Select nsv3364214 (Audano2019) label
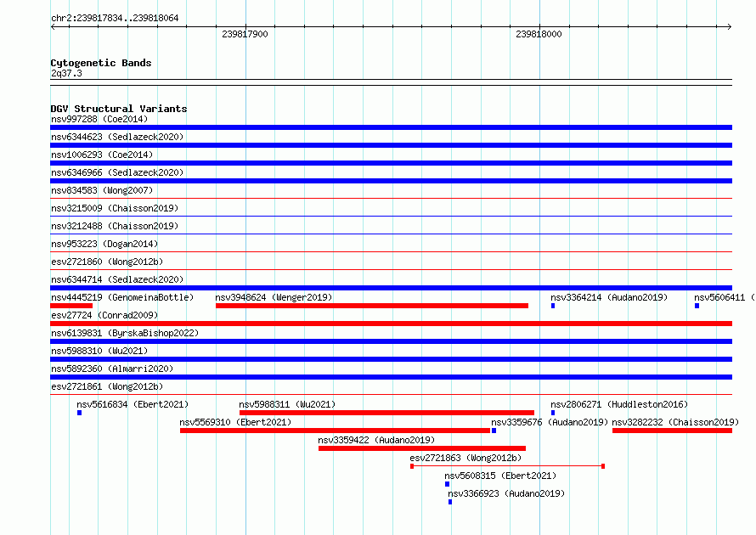The height and width of the screenshot is (535, 756). coord(609,297)
